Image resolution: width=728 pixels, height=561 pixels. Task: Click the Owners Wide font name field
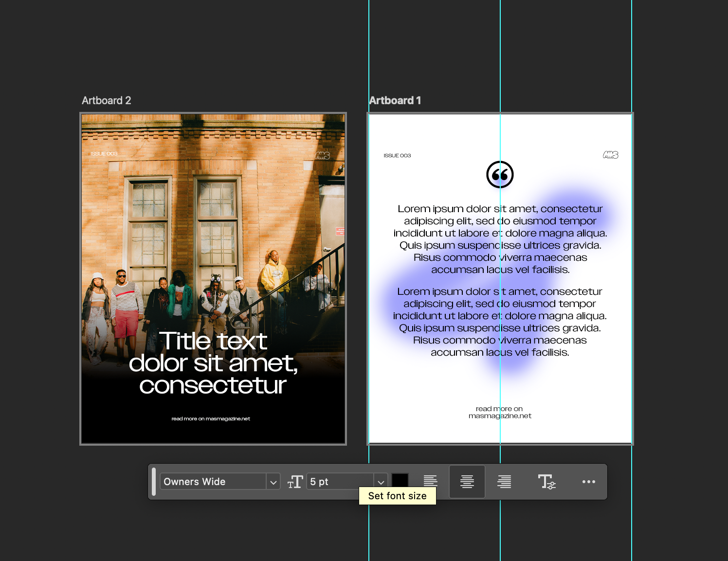pyautogui.click(x=213, y=482)
